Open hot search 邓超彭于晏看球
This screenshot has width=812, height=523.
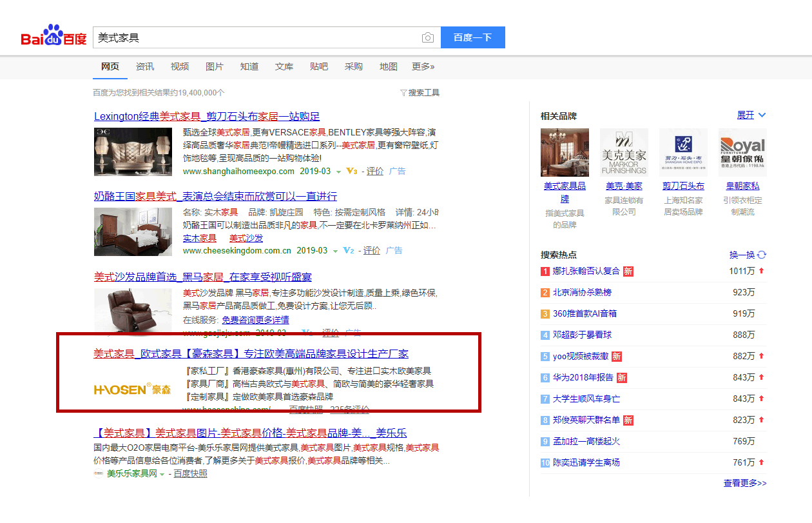(x=582, y=335)
